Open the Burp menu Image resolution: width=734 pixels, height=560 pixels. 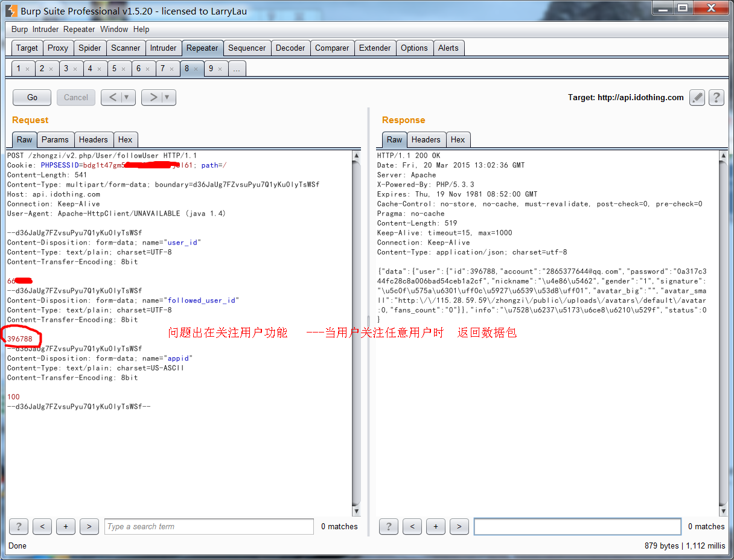tap(19, 29)
